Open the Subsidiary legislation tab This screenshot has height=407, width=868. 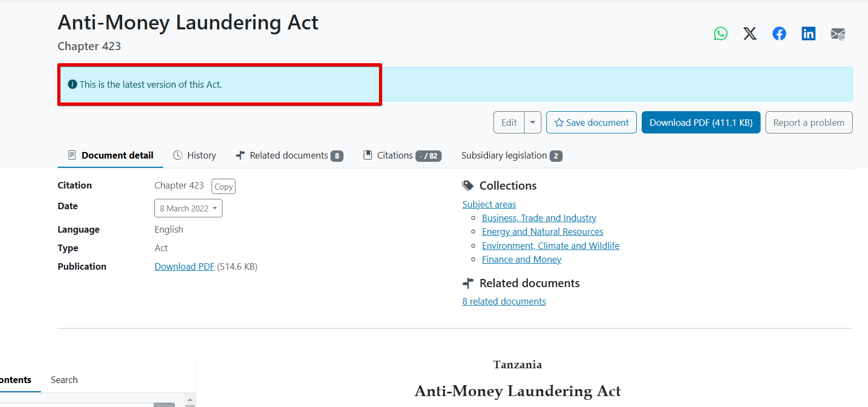click(511, 155)
